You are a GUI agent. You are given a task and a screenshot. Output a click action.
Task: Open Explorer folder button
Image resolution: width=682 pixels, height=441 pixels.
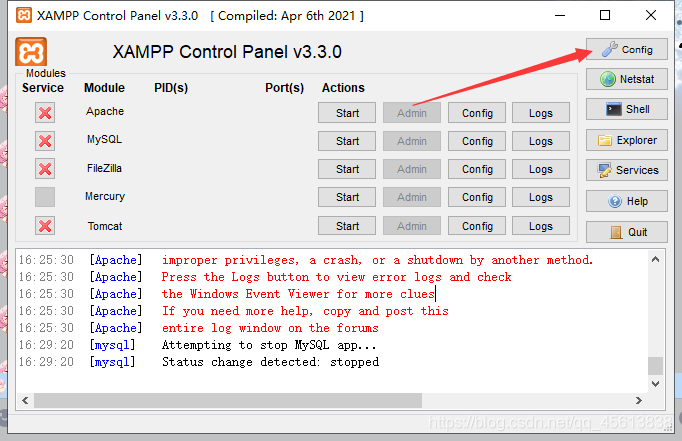point(627,140)
